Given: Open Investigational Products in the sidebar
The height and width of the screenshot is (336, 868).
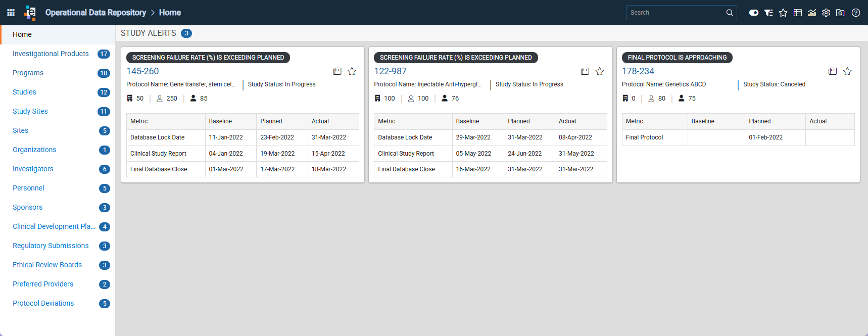Looking at the screenshot, I should [x=51, y=54].
